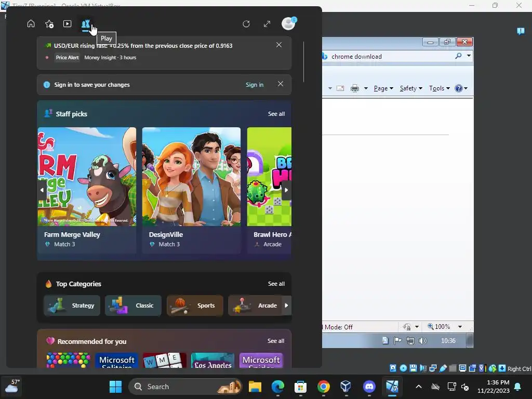532x399 pixels.
Task: Open the user profile avatar
Action: coord(288,24)
